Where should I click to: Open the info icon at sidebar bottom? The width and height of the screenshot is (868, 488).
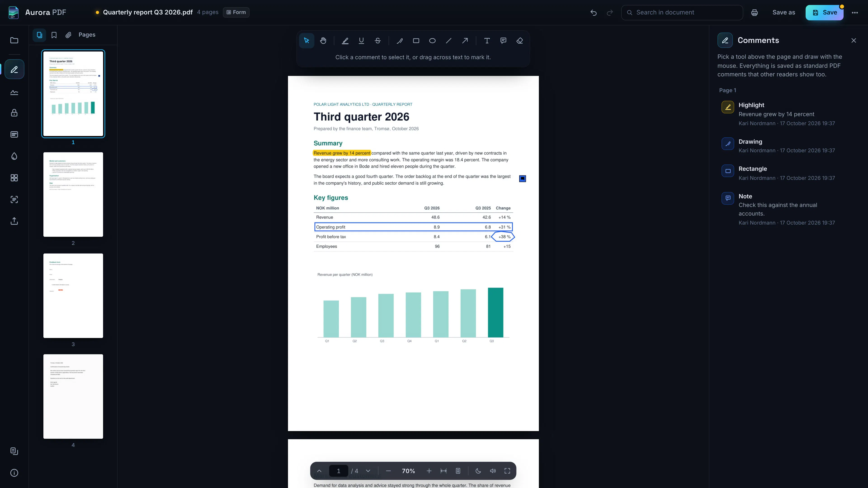(14, 473)
